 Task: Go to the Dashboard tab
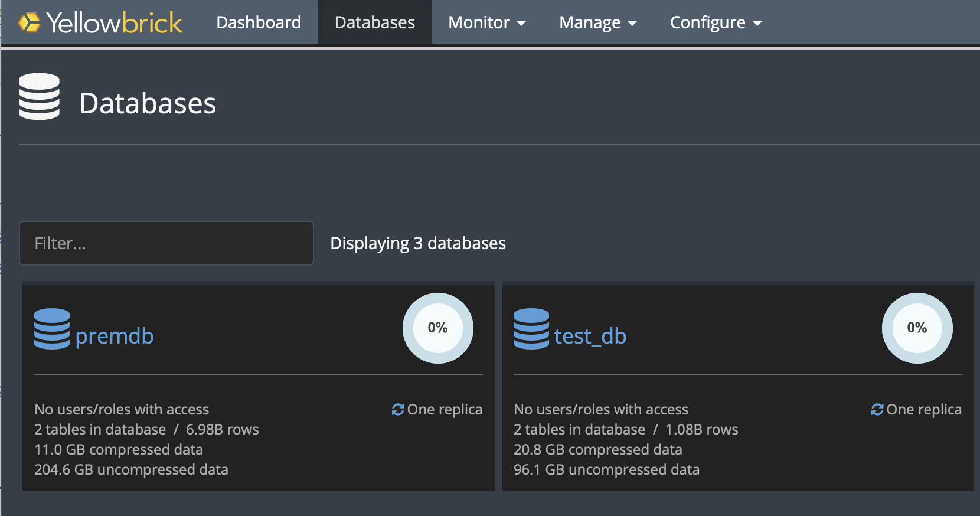[259, 22]
